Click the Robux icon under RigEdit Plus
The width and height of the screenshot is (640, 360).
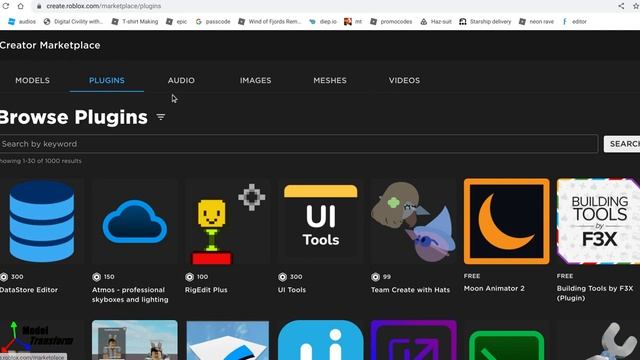[189, 277]
